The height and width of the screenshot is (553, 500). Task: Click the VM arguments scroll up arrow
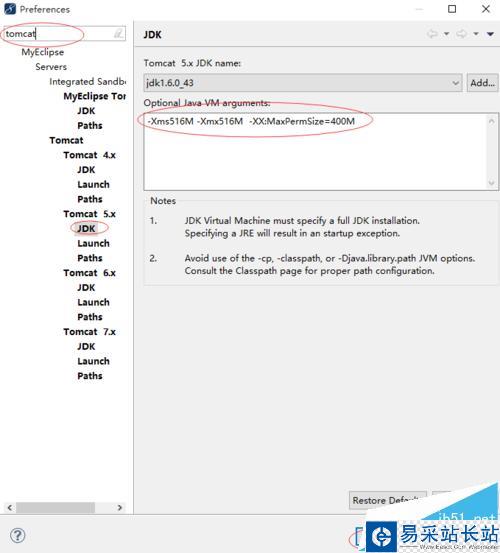[x=492, y=121]
